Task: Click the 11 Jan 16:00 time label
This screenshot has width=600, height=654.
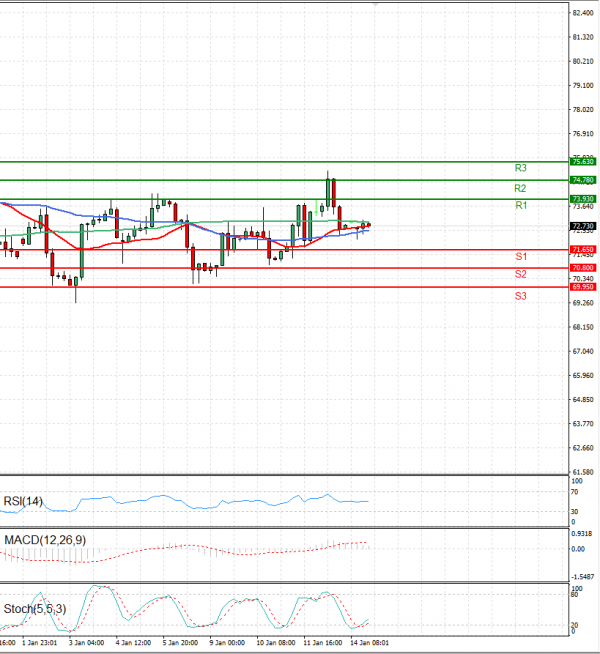Action: click(322, 643)
